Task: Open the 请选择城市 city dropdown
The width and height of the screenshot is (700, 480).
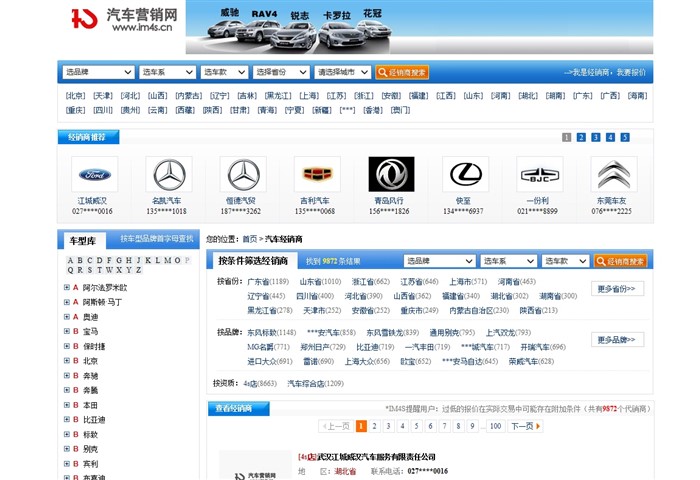Action: point(343,72)
